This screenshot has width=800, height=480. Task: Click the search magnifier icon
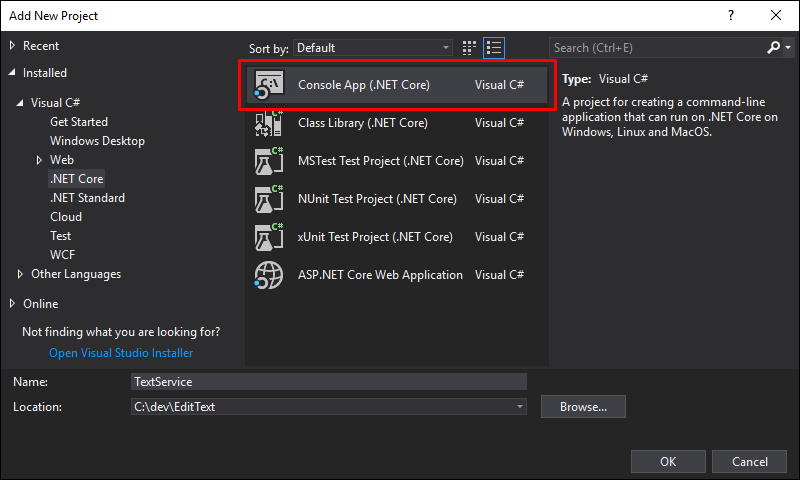pos(773,47)
